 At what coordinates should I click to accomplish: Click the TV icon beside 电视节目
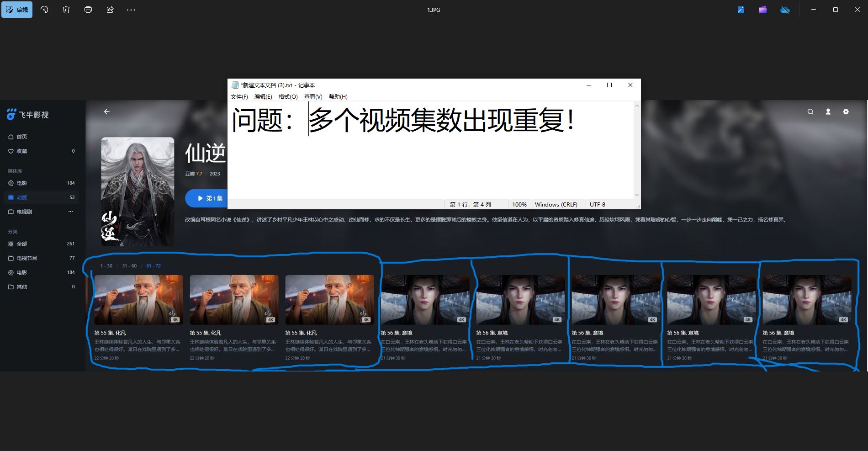[11, 258]
